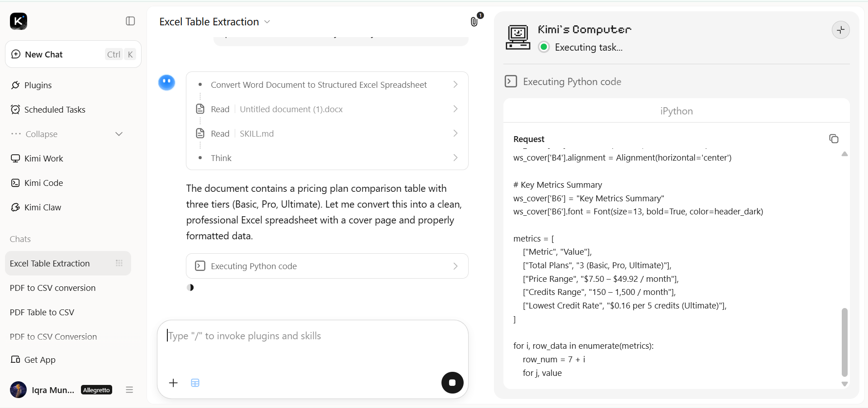Click the table skill icon in composer
This screenshot has width=868, height=408.
(195, 383)
